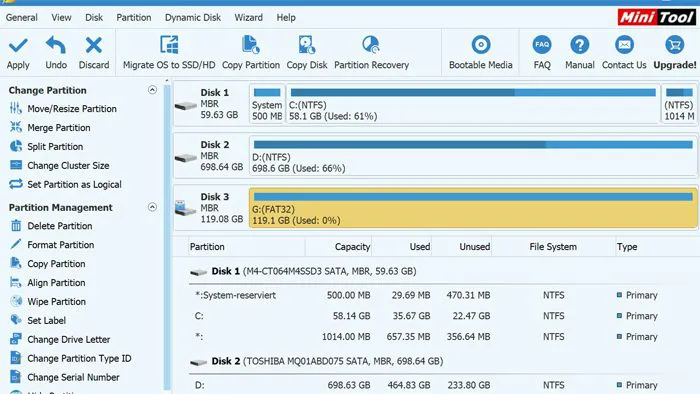This screenshot has height=394, width=700.
Task: Click the Contact Us icon
Action: [x=624, y=45]
